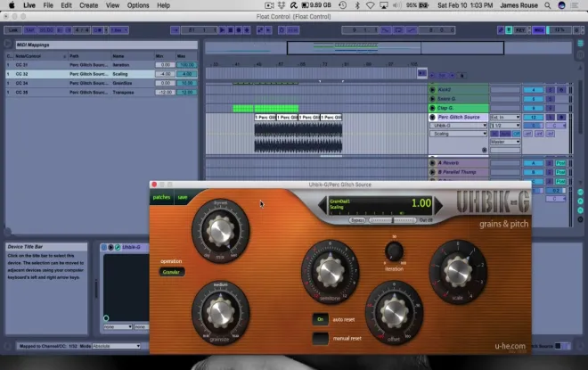
Task: Toggle MIDI Map Mode switch
Action: coord(538,30)
